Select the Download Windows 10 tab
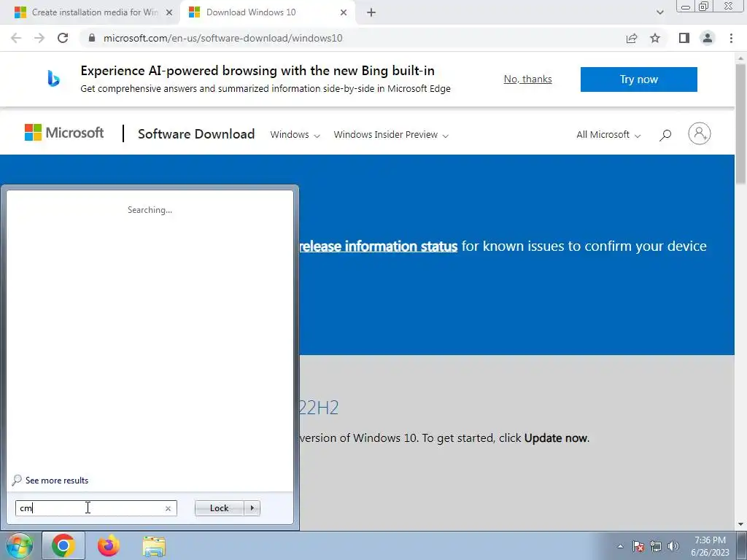 coord(267,12)
